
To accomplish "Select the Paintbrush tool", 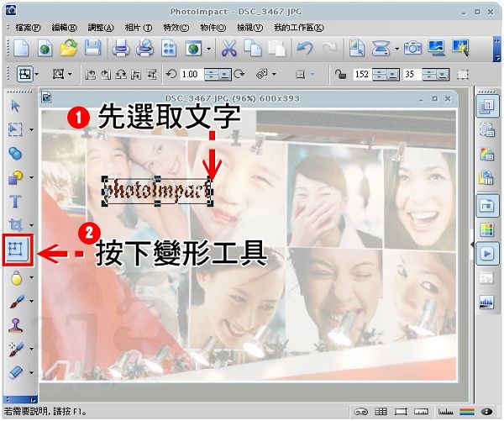I will pyautogui.click(x=16, y=302).
